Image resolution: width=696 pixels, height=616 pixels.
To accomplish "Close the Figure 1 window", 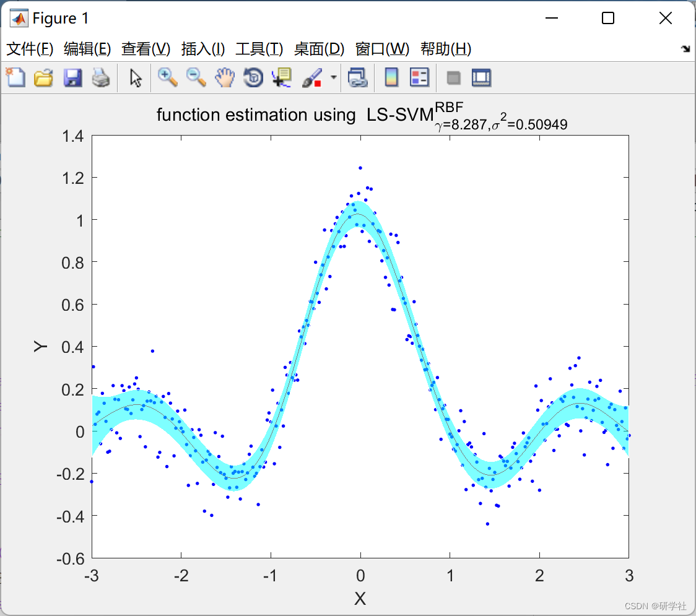I will (x=666, y=18).
